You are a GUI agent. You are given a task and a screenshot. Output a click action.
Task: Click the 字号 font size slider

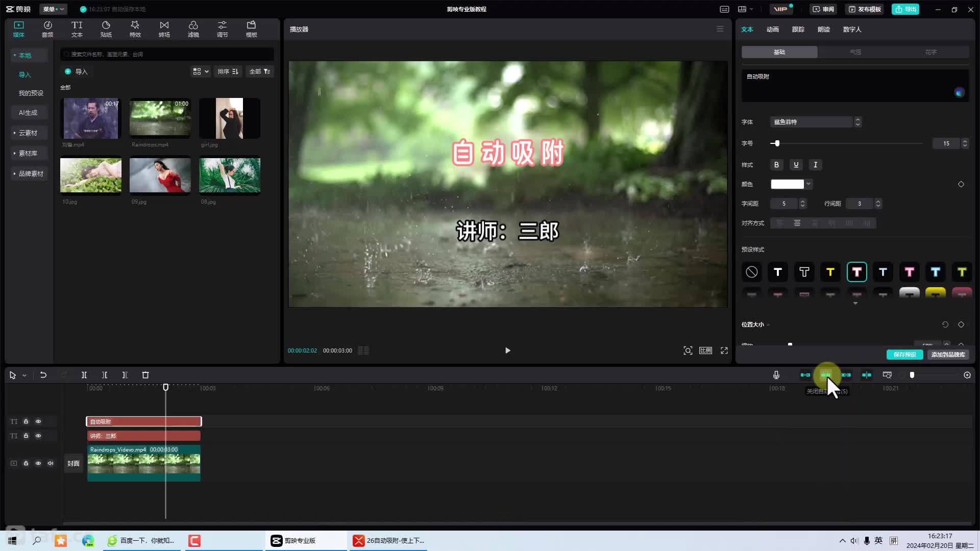[846, 143]
